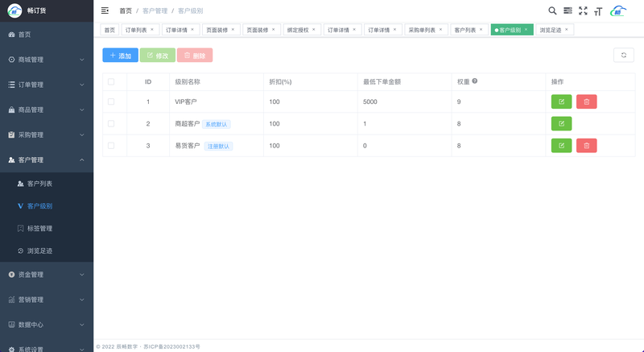The height and width of the screenshot is (352, 644).
Task: Edit the 易货客户 row
Action: 561,146
